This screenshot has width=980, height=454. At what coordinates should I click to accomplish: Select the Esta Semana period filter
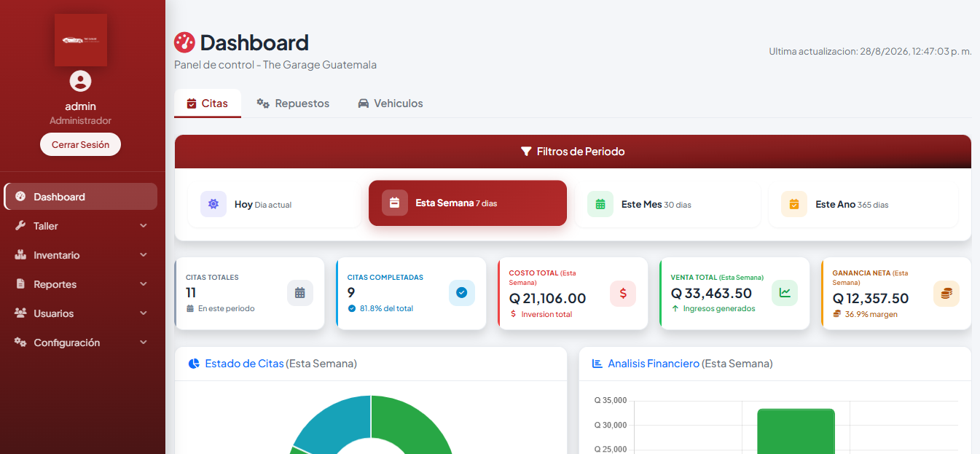468,203
